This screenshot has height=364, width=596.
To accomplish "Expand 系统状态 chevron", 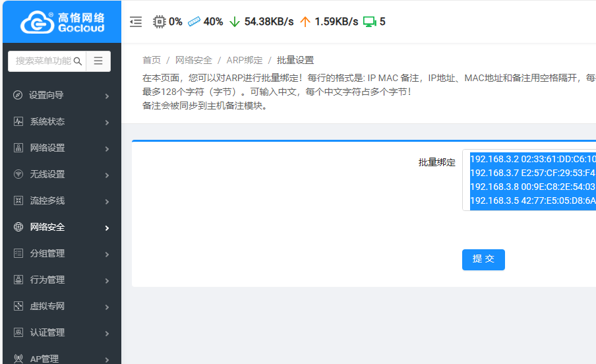I will point(107,123).
